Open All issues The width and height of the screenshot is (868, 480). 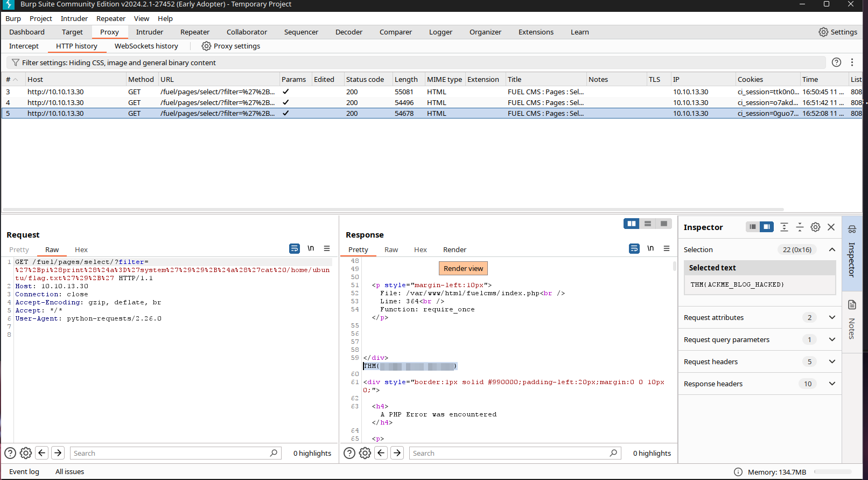pyautogui.click(x=70, y=471)
